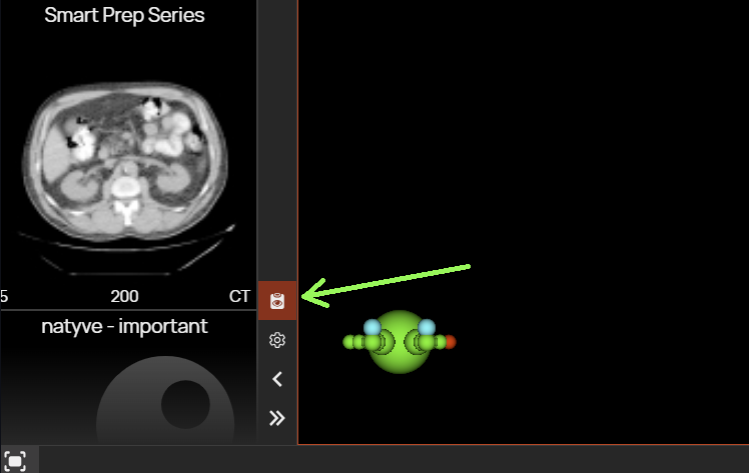749x473 pixels.
Task: Click the natyve - important label
Action: click(124, 327)
